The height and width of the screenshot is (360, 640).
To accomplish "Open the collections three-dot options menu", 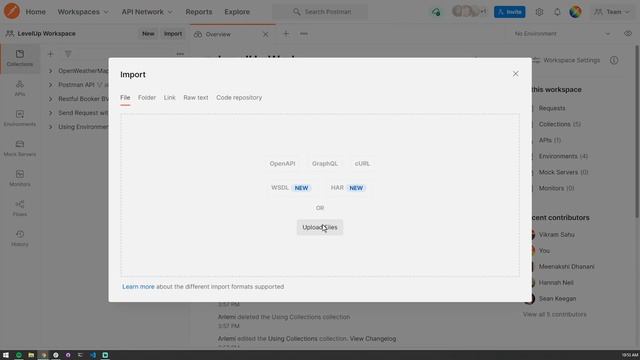I will (x=180, y=53).
